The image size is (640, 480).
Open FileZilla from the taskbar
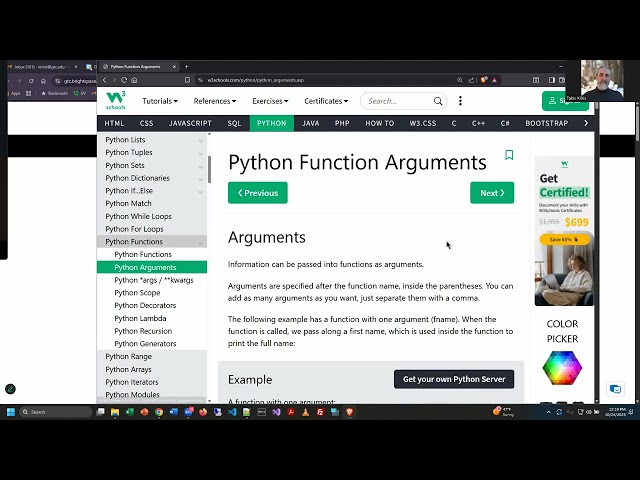(x=320, y=412)
